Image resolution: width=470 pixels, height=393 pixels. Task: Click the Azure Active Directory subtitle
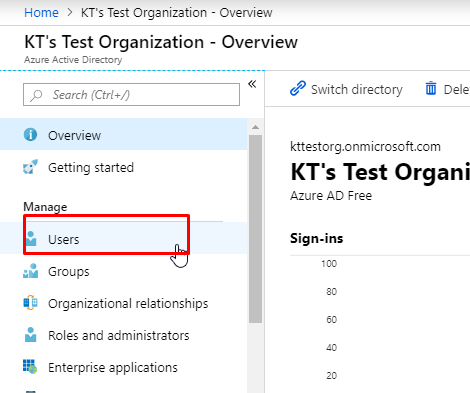(x=73, y=60)
